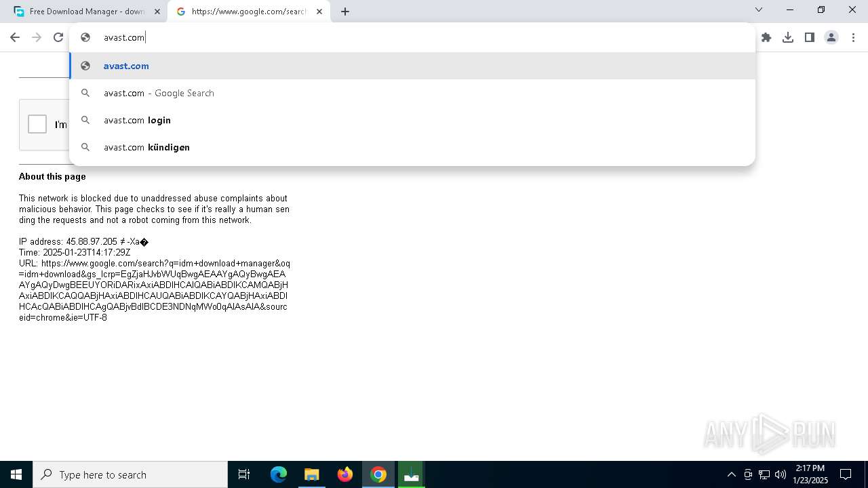This screenshot has width=868, height=488.
Task: Switch to Free Download Manager tab
Action: (x=87, y=12)
